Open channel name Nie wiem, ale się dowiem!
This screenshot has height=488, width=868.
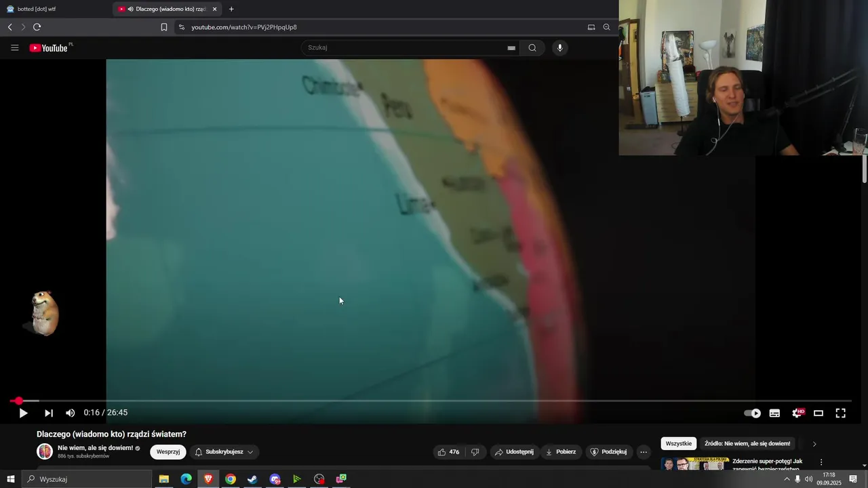click(x=96, y=448)
